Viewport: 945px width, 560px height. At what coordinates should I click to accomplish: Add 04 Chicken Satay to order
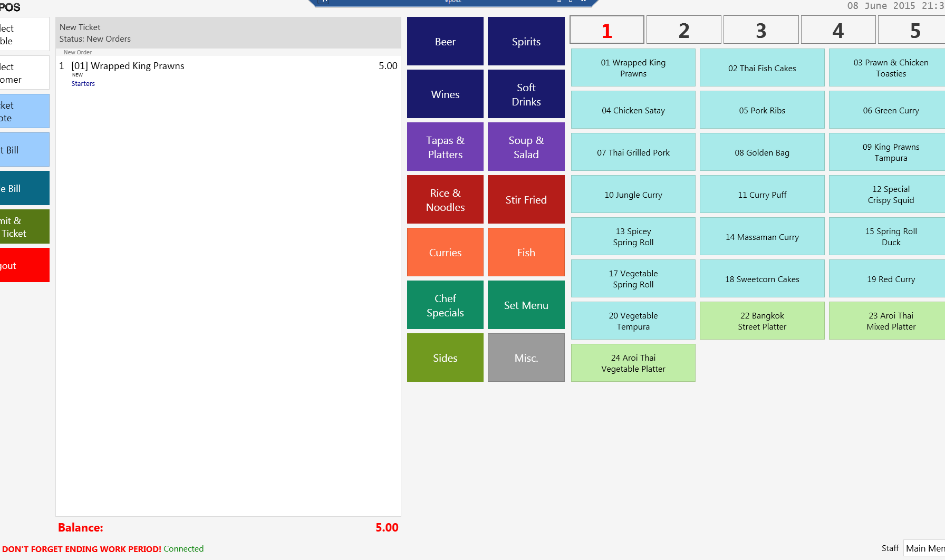633,110
